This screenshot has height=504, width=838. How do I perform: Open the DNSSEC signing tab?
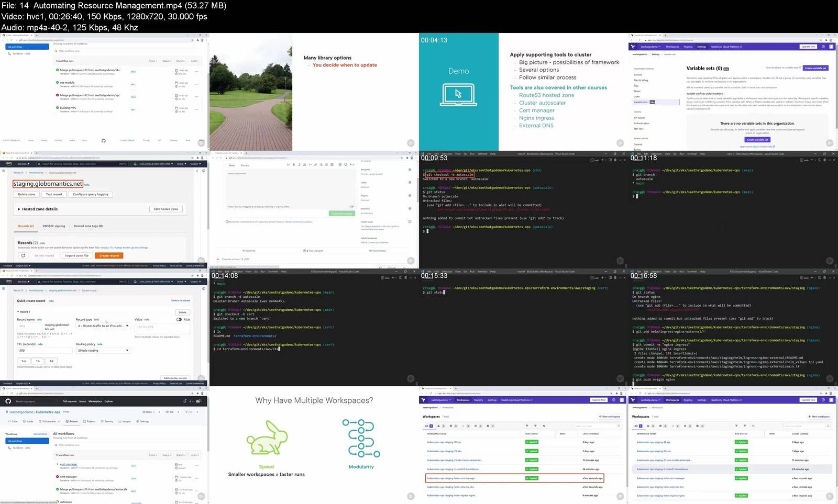[x=54, y=226]
